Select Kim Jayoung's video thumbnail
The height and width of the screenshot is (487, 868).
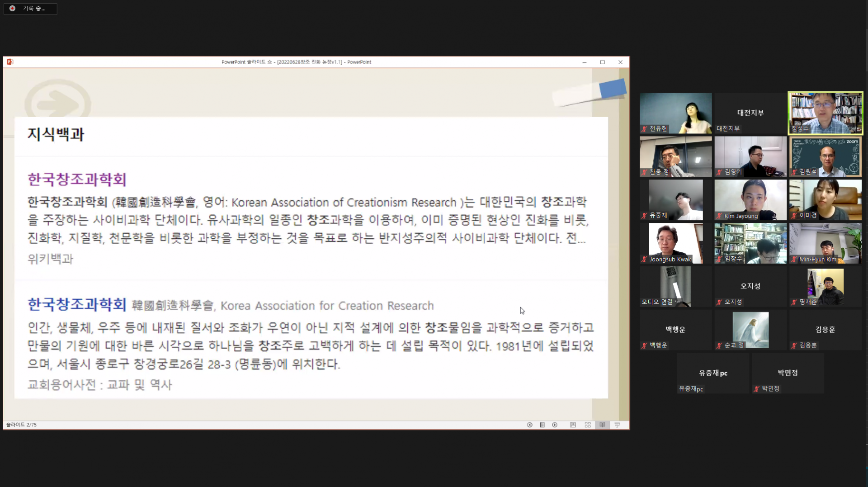pos(750,200)
